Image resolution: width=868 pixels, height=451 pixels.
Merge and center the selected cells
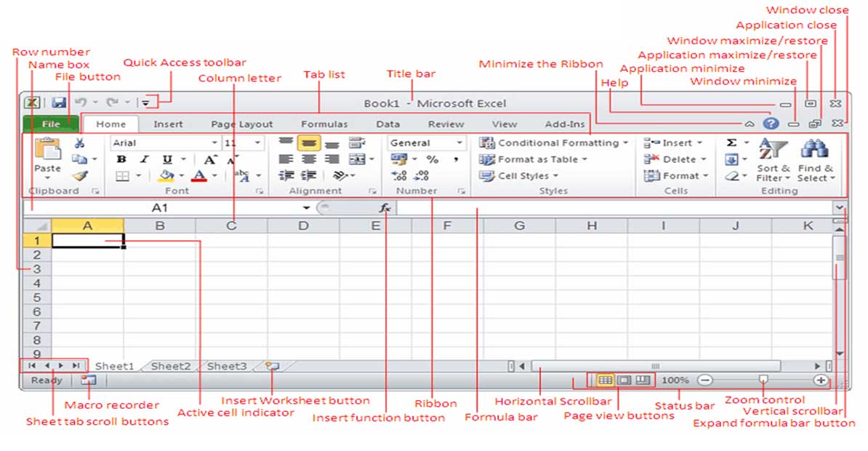[357, 159]
